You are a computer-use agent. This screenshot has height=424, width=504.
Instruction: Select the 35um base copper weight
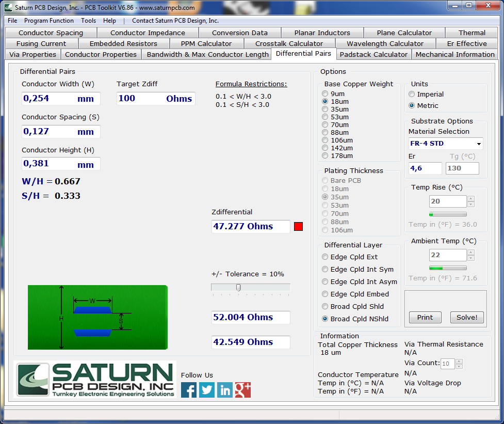(x=325, y=109)
